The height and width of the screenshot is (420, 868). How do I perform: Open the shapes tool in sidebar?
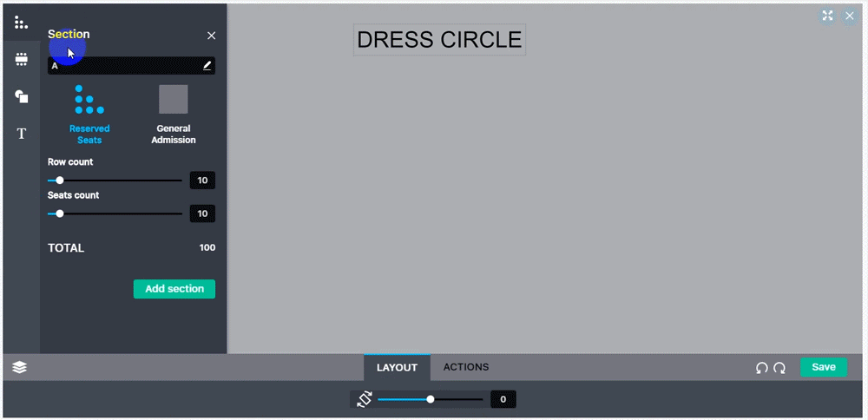click(21, 96)
